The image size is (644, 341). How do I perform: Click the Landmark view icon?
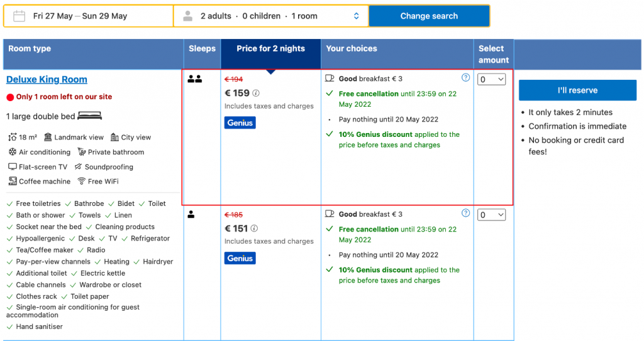pyautogui.click(x=48, y=138)
